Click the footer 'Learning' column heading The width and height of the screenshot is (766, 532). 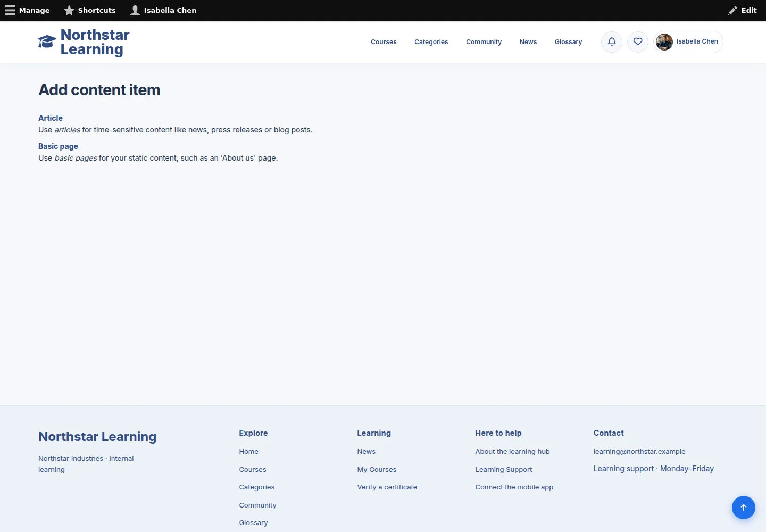click(374, 433)
